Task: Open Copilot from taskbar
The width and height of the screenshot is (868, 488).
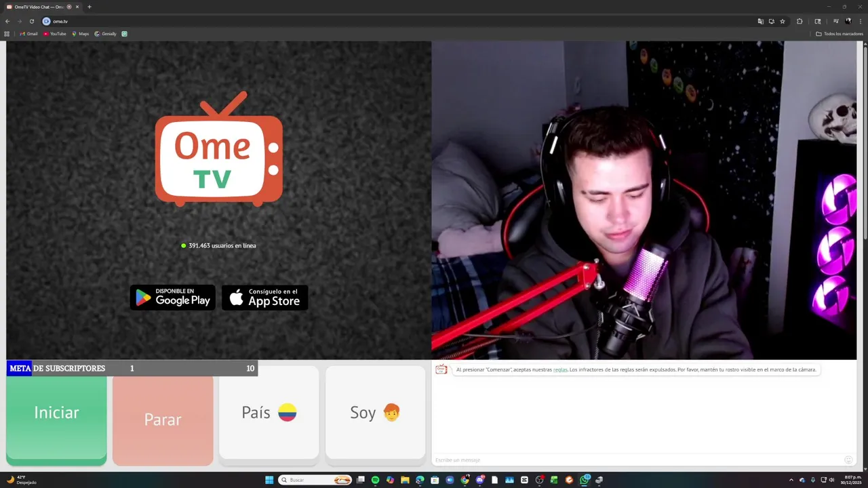Action: (390, 480)
